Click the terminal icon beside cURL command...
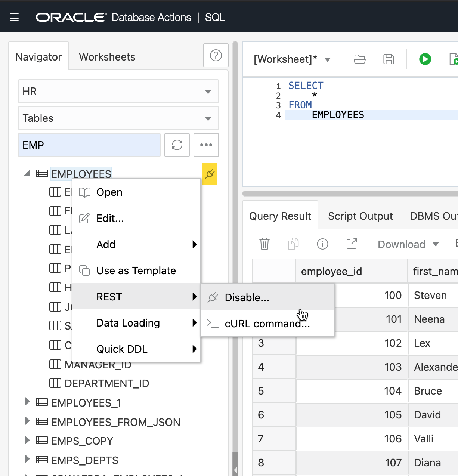 [x=213, y=324]
